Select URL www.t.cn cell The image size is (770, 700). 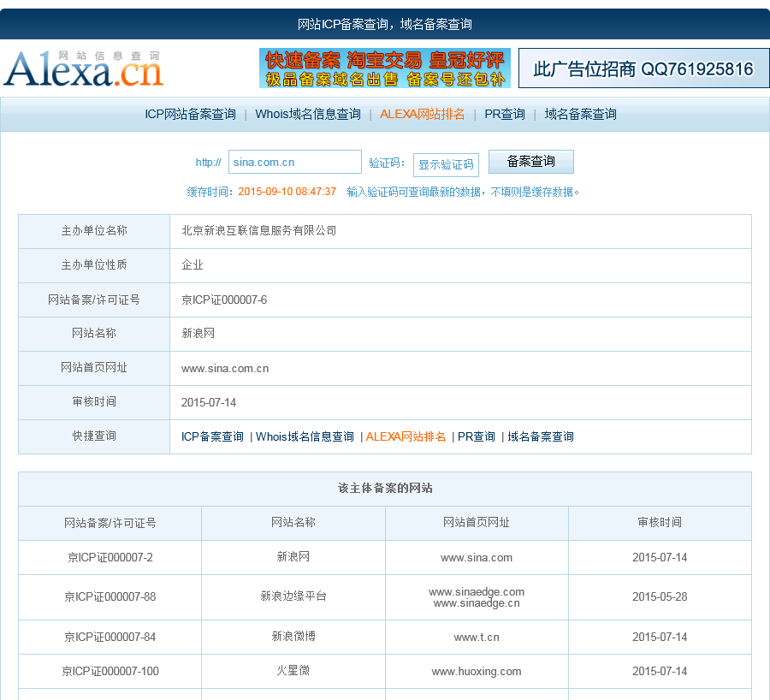(x=477, y=638)
